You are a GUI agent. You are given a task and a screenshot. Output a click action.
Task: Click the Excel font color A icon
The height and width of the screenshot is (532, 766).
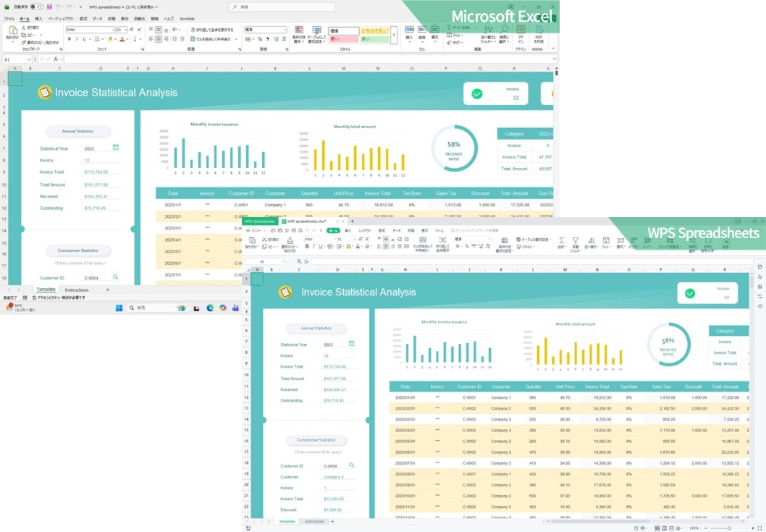pos(122,39)
